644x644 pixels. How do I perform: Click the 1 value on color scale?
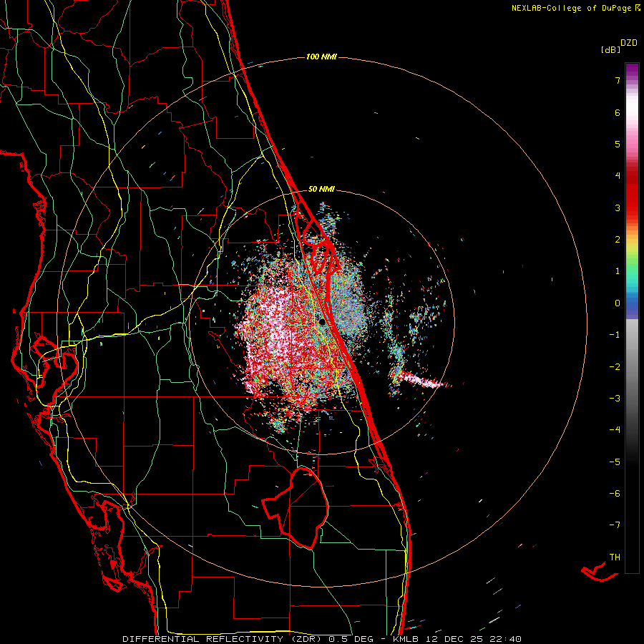click(618, 271)
